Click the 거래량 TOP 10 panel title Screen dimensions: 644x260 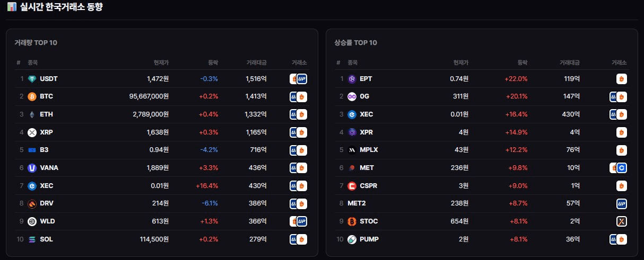point(36,42)
